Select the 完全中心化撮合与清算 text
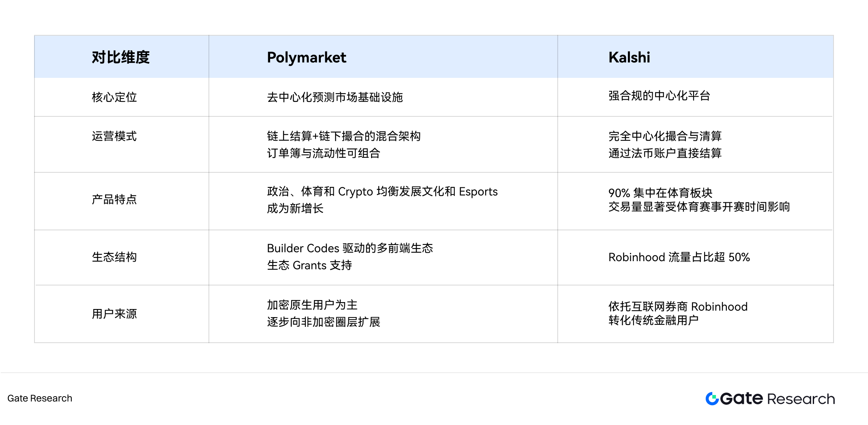 click(x=665, y=136)
